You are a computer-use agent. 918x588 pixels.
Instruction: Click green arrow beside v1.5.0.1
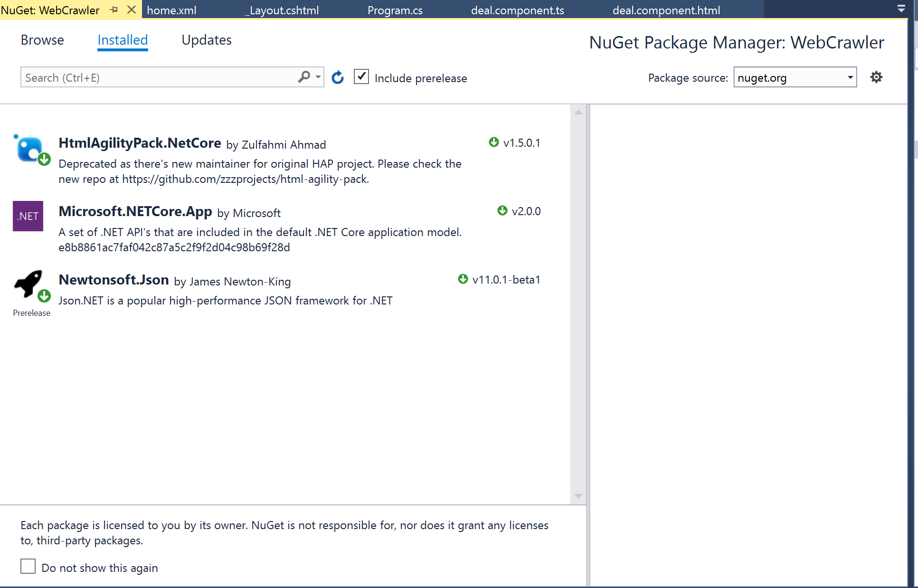[494, 142]
